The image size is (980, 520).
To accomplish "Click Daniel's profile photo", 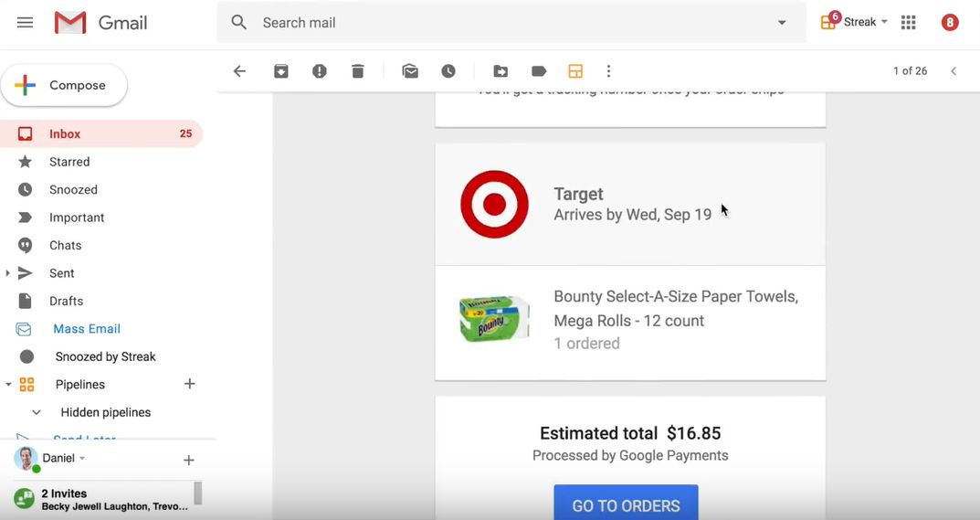I will tap(26, 459).
